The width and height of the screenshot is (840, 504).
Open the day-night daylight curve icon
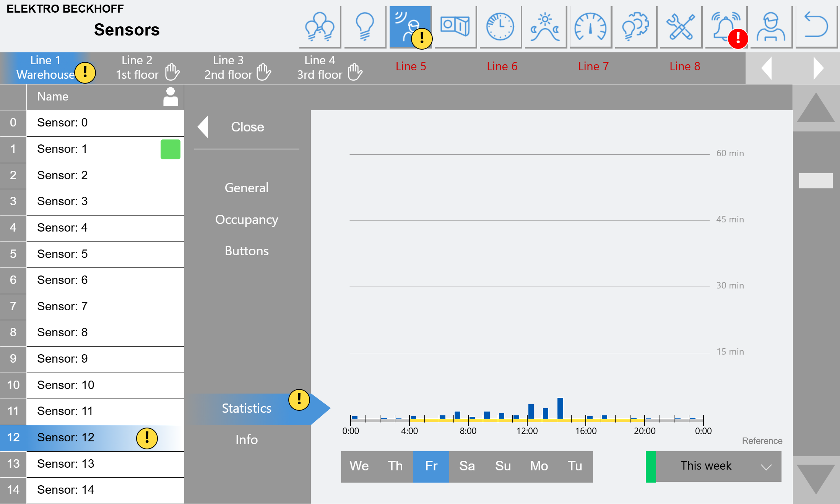(545, 27)
